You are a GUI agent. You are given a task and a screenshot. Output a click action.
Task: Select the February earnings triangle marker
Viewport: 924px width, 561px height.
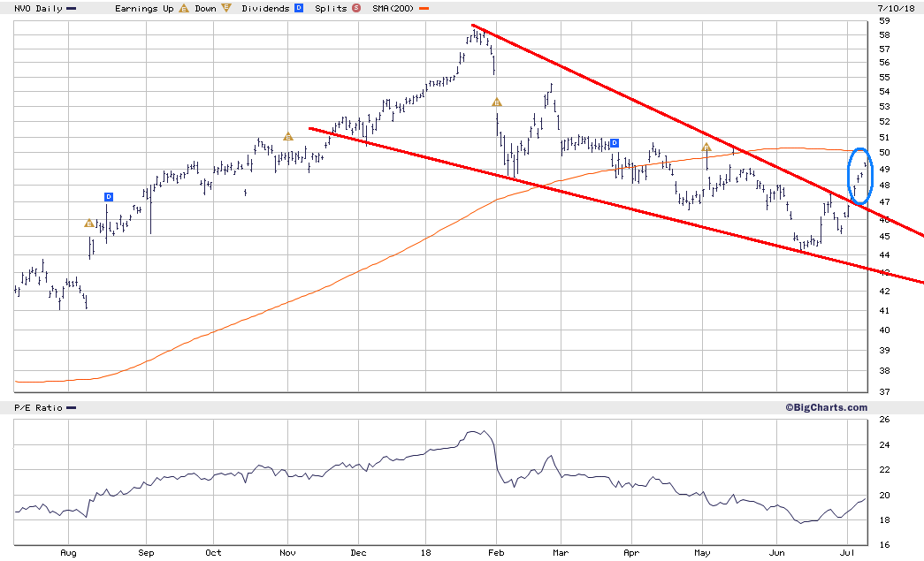point(497,102)
